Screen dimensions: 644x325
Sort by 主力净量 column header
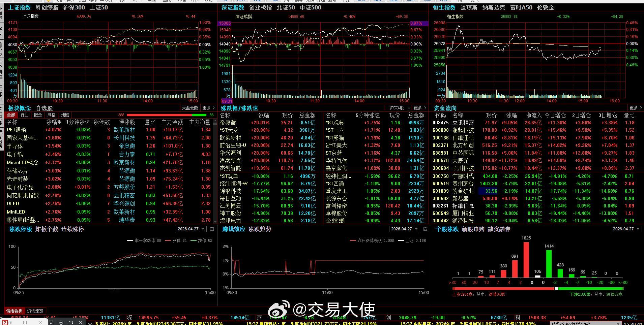click(200, 122)
